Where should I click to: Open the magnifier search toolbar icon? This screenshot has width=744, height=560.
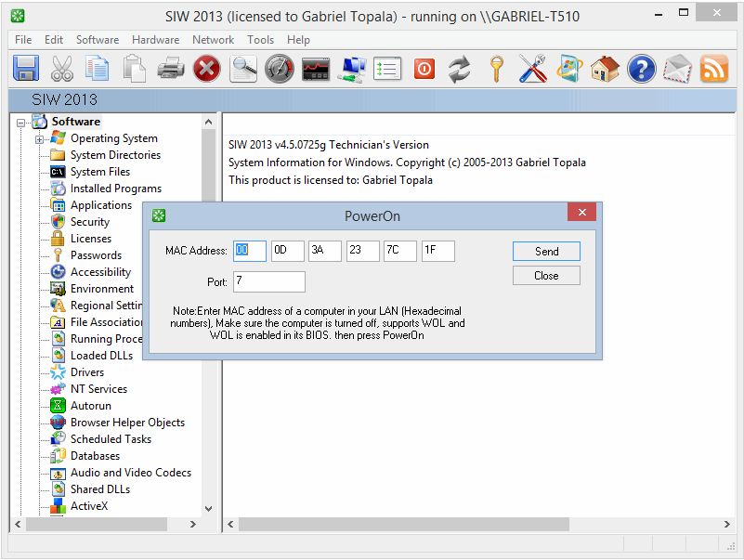[243, 69]
